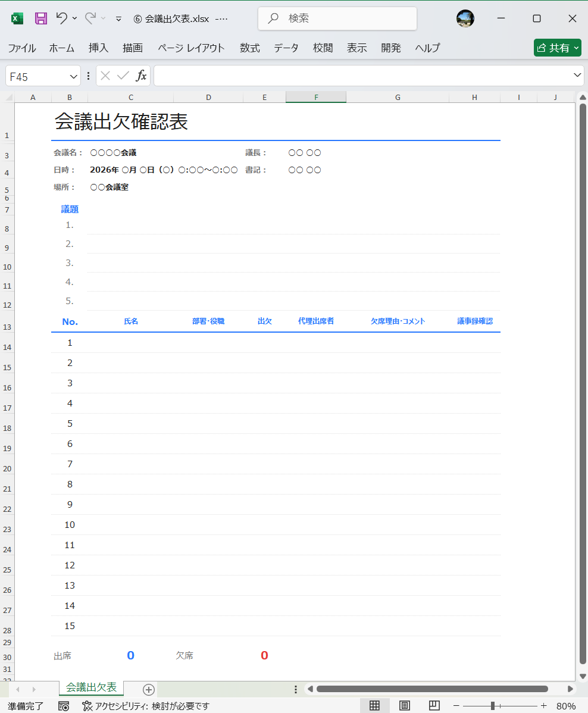Viewport: 588px width, 713px height.
Task: Click the Excel app icon in the title bar
Action: [x=17, y=18]
